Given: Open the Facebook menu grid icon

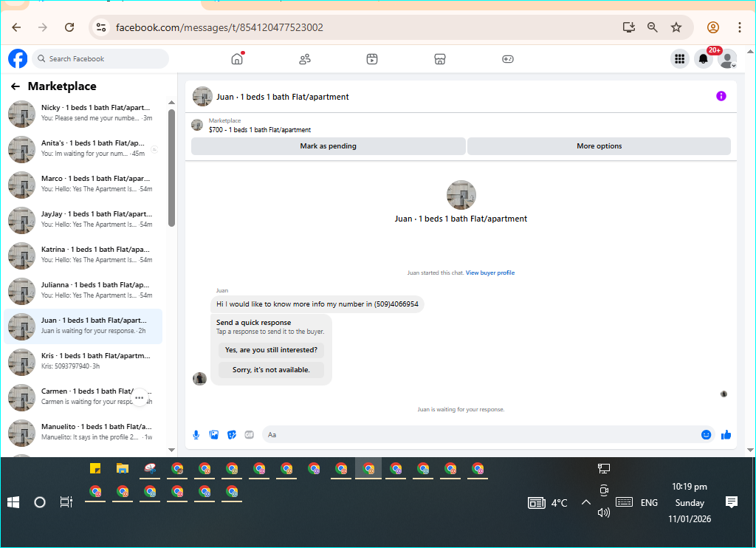Looking at the screenshot, I should coord(680,59).
